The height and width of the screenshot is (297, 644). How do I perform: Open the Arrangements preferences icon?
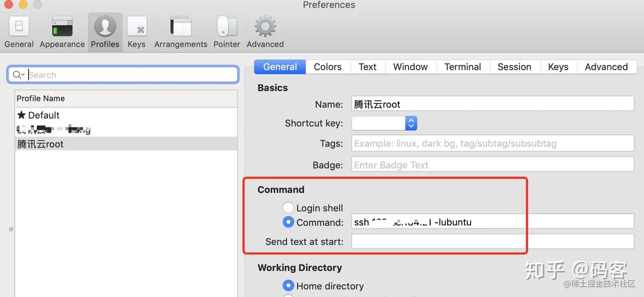[x=181, y=27]
